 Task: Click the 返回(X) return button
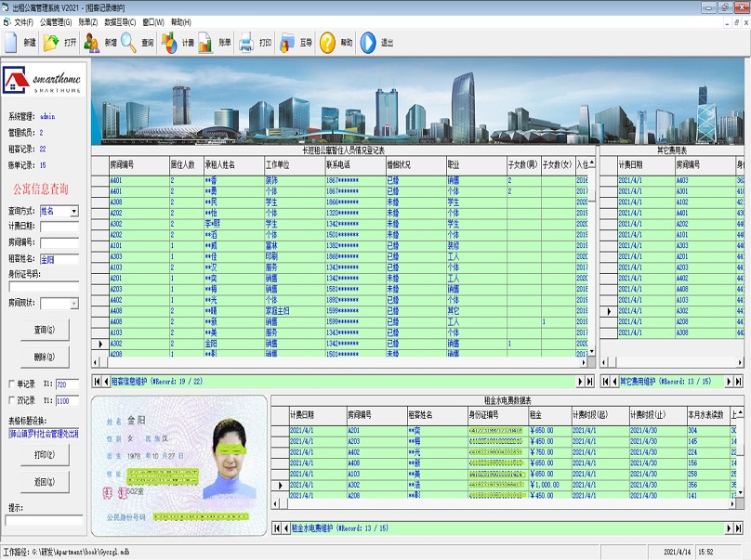coord(45,482)
